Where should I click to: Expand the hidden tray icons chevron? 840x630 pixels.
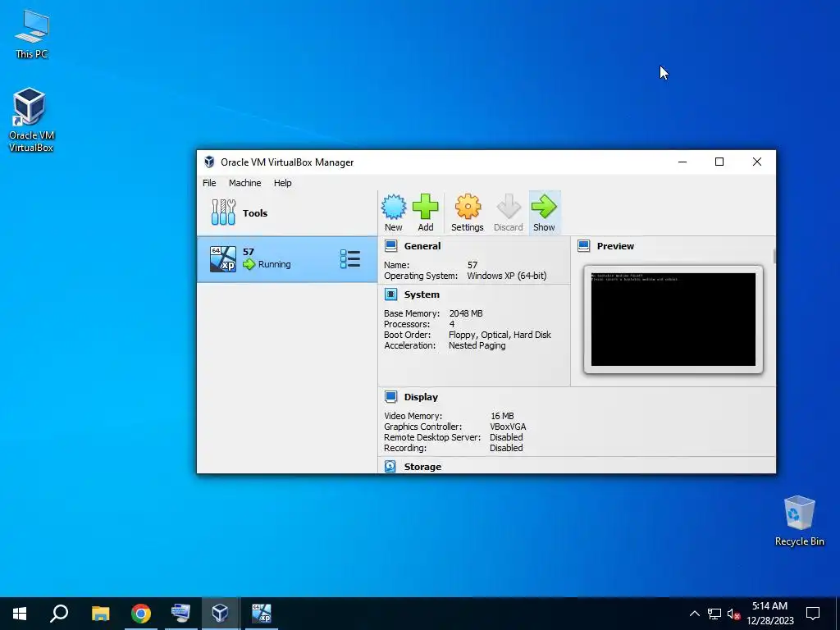click(694, 614)
